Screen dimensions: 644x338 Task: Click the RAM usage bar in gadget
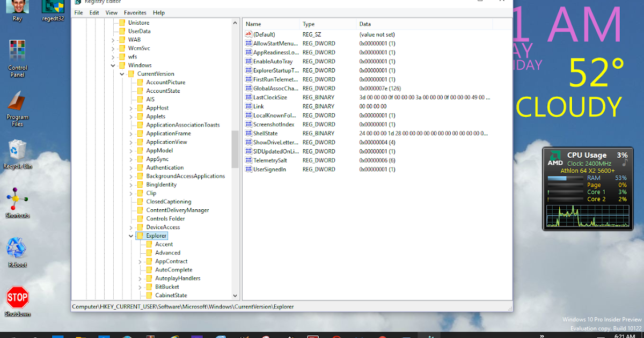(x=565, y=178)
